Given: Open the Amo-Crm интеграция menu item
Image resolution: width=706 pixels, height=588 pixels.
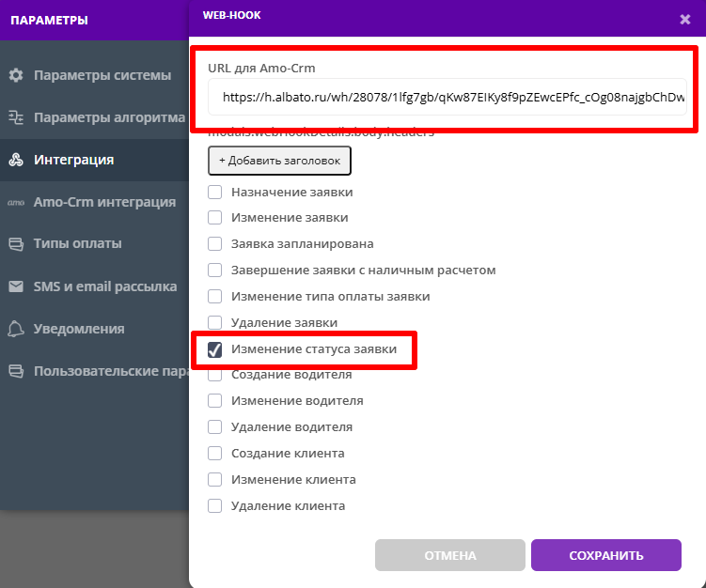Looking at the screenshot, I should (104, 202).
